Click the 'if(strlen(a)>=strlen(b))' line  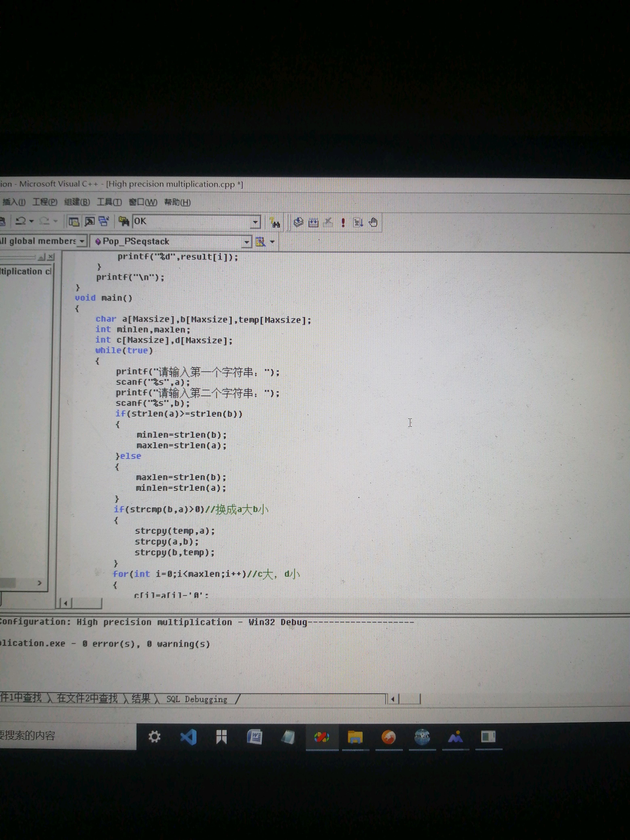point(179,414)
